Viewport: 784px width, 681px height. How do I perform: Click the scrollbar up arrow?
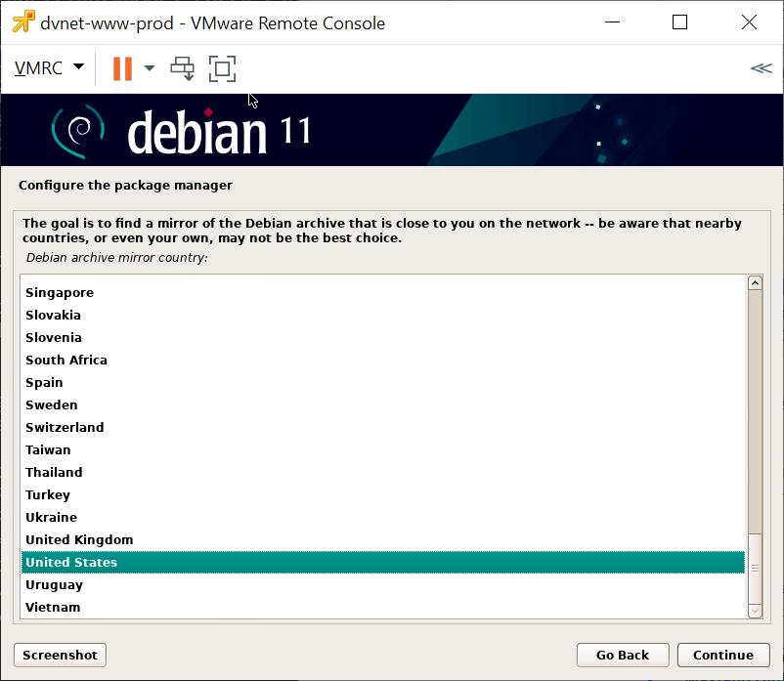tap(755, 283)
